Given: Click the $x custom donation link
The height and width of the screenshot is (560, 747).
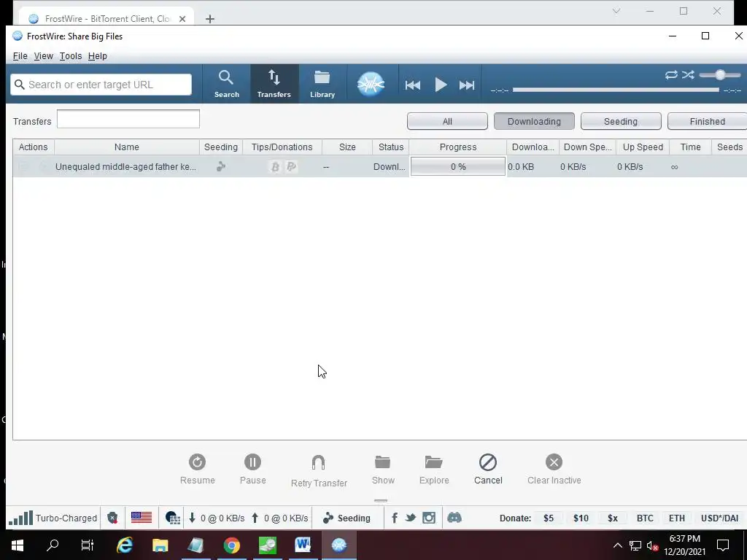Looking at the screenshot, I should pos(613,518).
